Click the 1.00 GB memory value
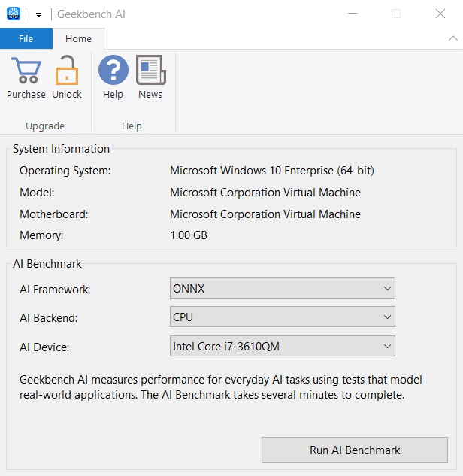Image resolution: width=463 pixels, height=476 pixels. pos(189,235)
